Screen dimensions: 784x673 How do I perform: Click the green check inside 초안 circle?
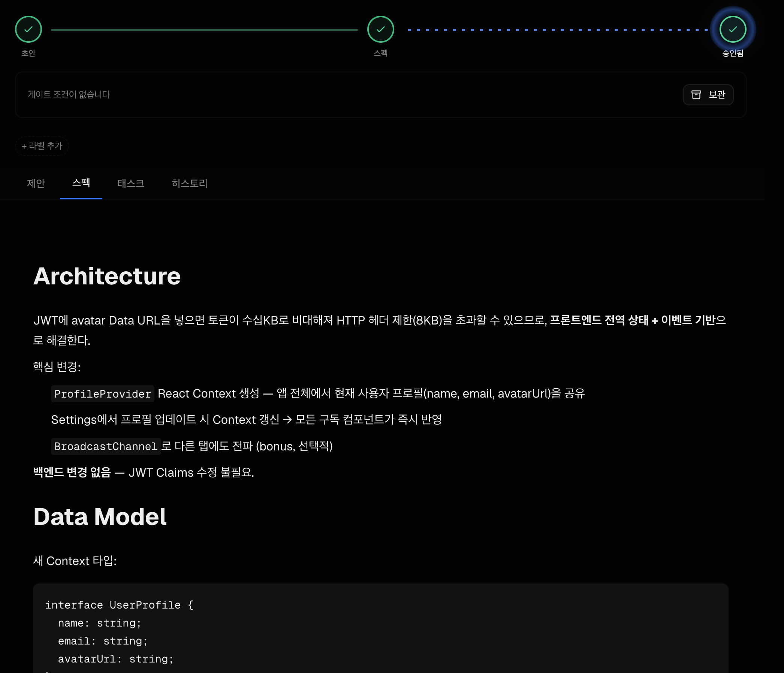pos(28,29)
